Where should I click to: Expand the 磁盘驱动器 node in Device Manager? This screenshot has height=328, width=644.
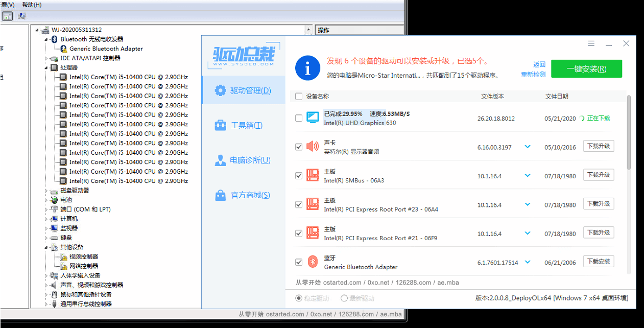click(x=47, y=191)
